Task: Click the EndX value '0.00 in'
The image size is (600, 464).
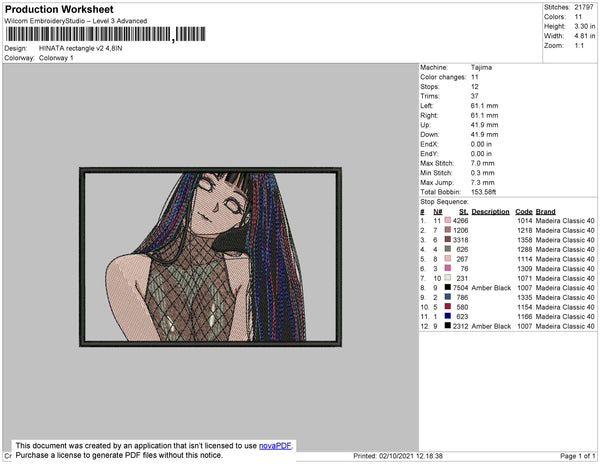Action: 481,144
